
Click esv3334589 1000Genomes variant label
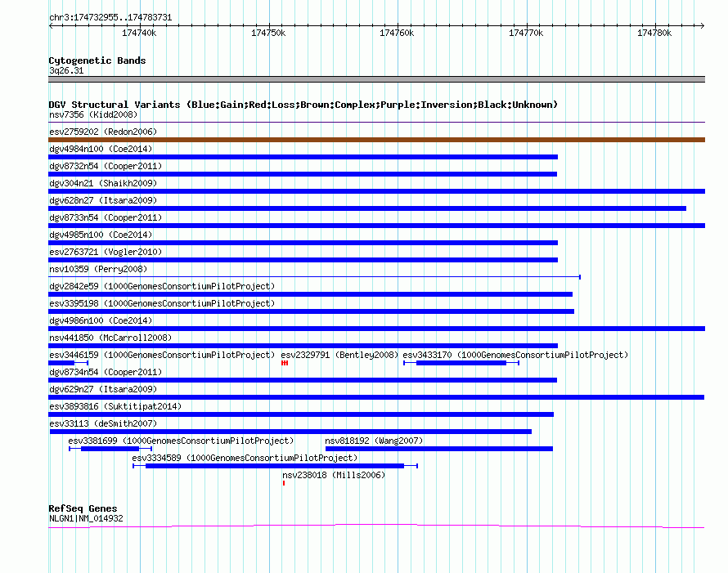point(245,458)
